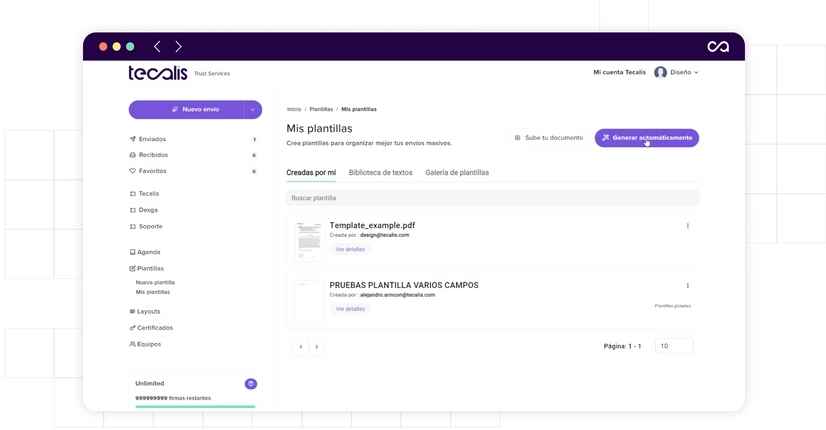
Task: Click the forward arrow in the window title bar
Action: [178, 46]
